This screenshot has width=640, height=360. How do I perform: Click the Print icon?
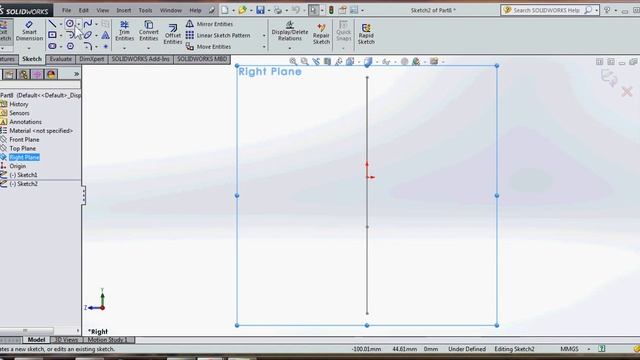[278, 10]
